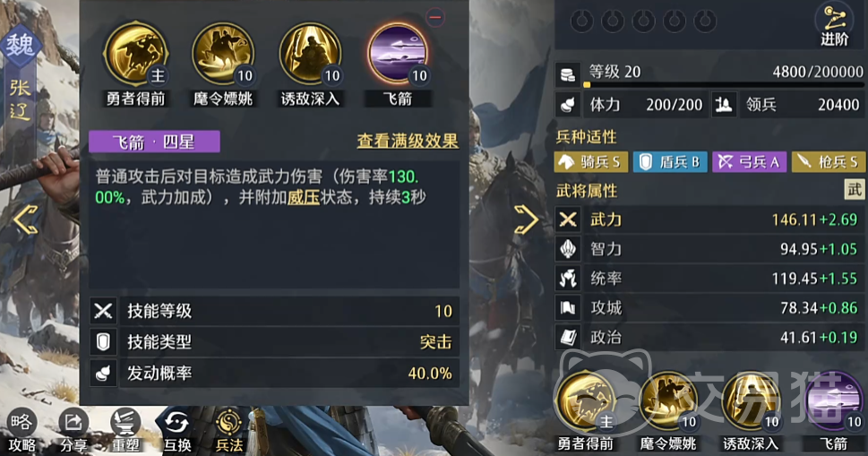Open the 互换 swap icon
868x456 pixels.
pyautogui.click(x=177, y=431)
